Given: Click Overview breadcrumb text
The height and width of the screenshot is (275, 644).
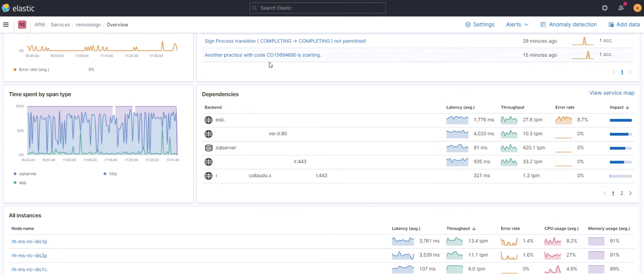Looking at the screenshot, I should pyautogui.click(x=117, y=25).
